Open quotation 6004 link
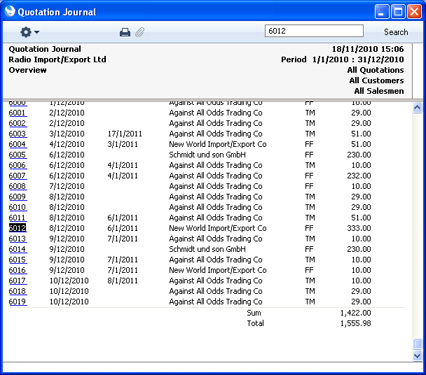Viewport: 426px width, 375px height. (17, 144)
